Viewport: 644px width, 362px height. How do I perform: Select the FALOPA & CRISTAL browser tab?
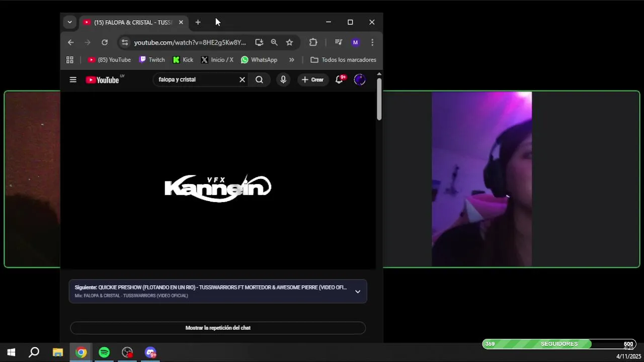click(133, 22)
